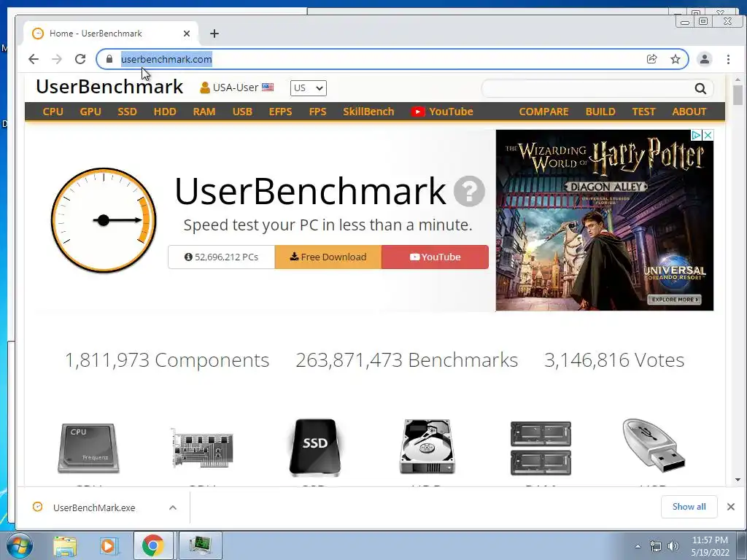Open a new tab with the plus button
This screenshot has height=560, width=747.
tap(214, 34)
